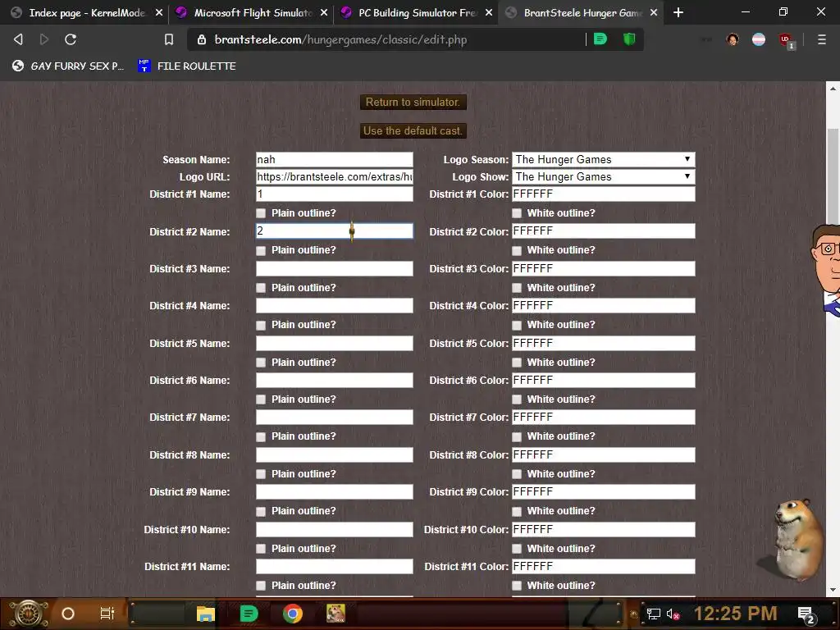Check White outline under District #7 Color
Image resolution: width=840 pixels, height=630 pixels.
[517, 436]
